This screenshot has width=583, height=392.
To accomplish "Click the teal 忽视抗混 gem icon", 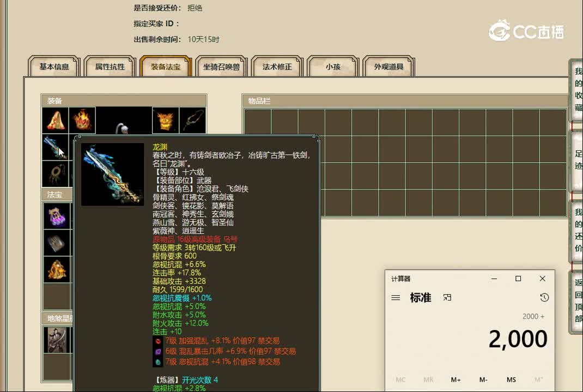I will (158, 362).
